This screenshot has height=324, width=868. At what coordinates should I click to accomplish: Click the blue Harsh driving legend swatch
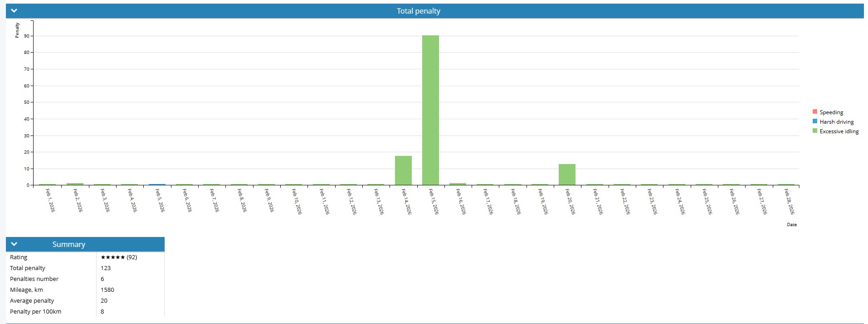(x=815, y=121)
